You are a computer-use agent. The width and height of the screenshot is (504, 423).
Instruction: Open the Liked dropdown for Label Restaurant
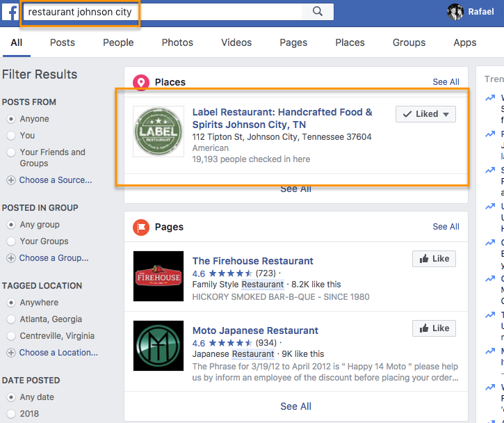(x=425, y=114)
